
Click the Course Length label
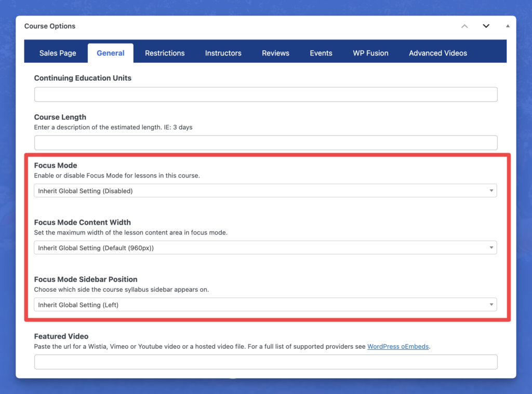[60, 117]
